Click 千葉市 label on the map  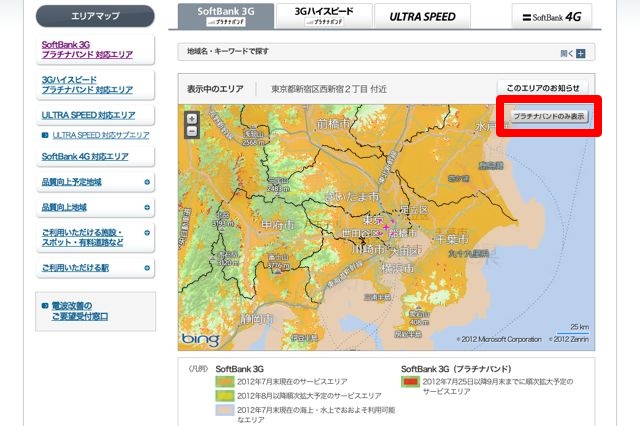(452, 239)
